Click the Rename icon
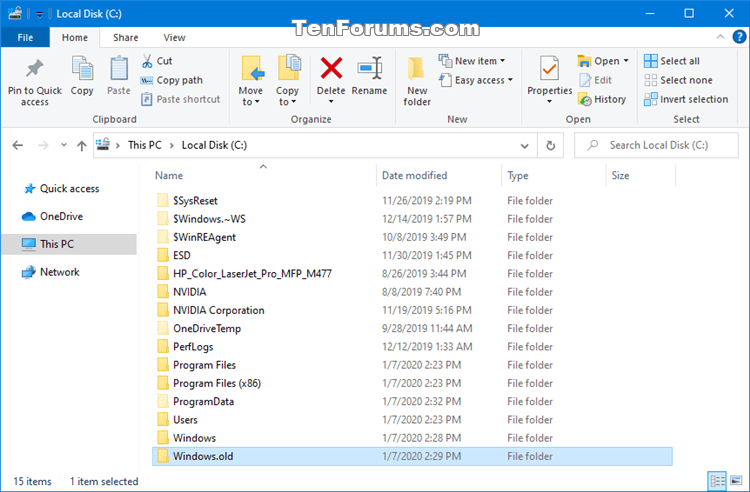750x492 pixels. coord(369,68)
